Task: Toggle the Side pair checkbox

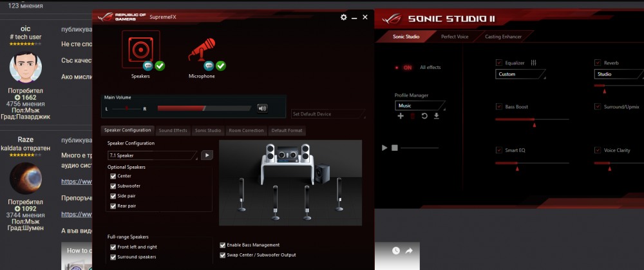Action: [113, 196]
